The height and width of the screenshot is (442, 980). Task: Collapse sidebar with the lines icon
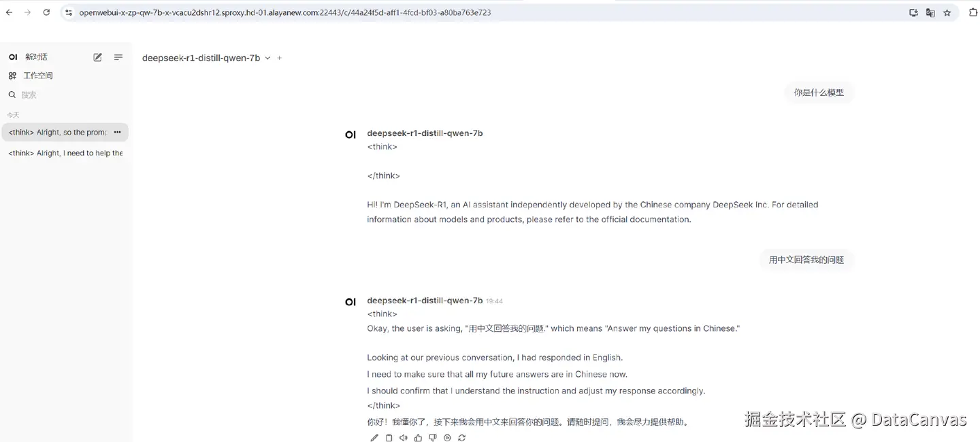[x=118, y=57]
